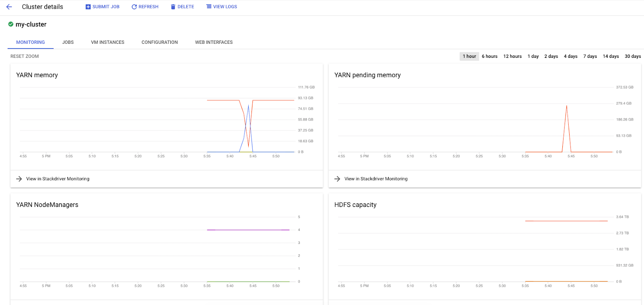Click the Refresh circular arrow icon
Screen dimensions: 644x305
point(134,7)
